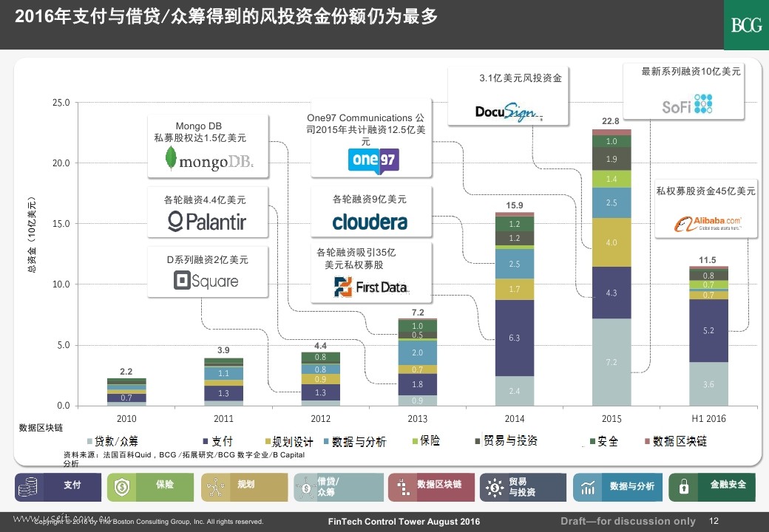Click the Square logo

tap(206, 281)
